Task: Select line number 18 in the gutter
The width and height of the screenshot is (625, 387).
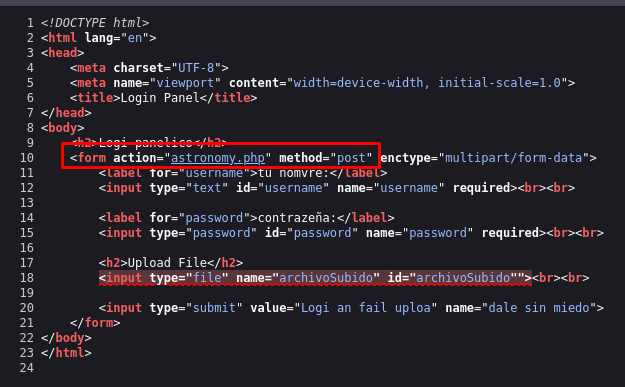Action: [x=27, y=278]
